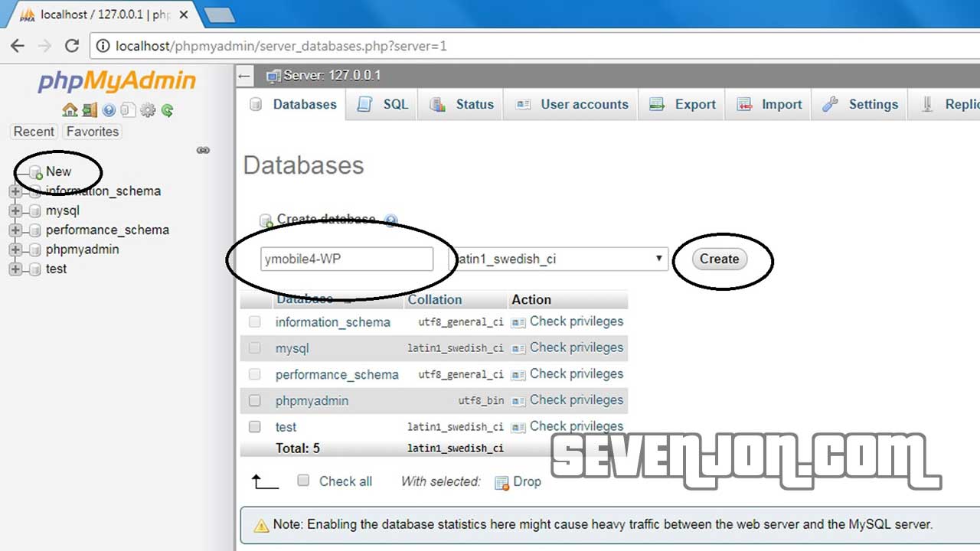
Task: Collapse navigation panel with left arrow icon
Action: (244, 76)
